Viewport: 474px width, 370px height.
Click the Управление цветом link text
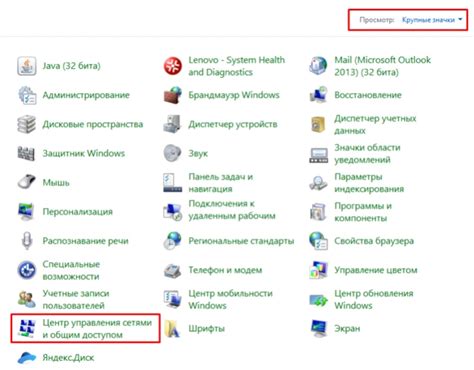[376, 270]
